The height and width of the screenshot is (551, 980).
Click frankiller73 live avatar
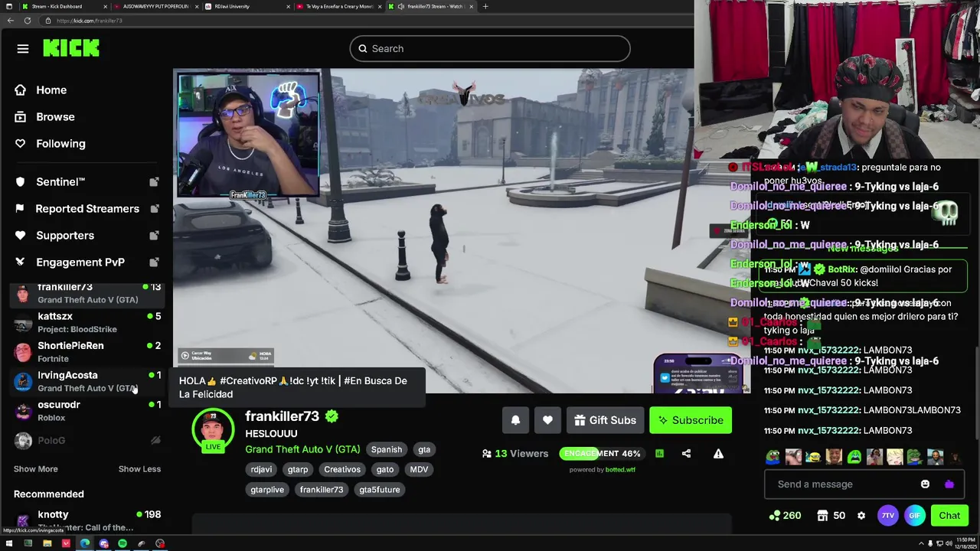tap(213, 430)
